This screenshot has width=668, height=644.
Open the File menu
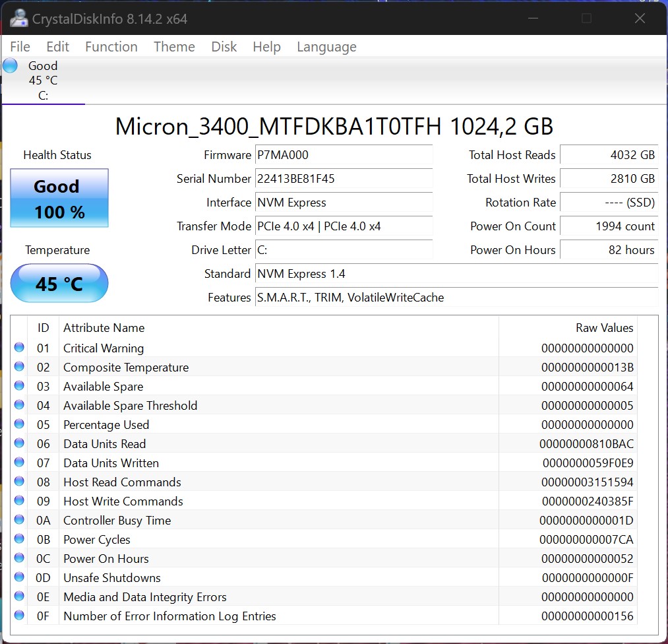click(20, 46)
